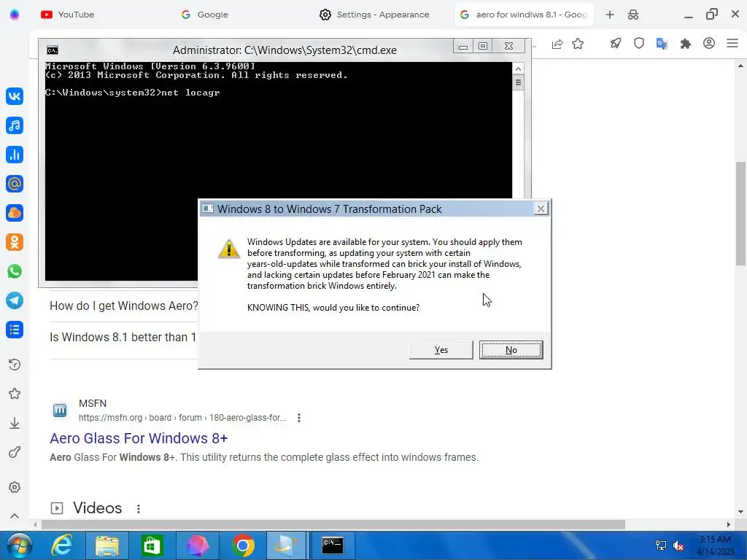
Task: Click page horizontal scrollbar thumb
Action: (333, 524)
